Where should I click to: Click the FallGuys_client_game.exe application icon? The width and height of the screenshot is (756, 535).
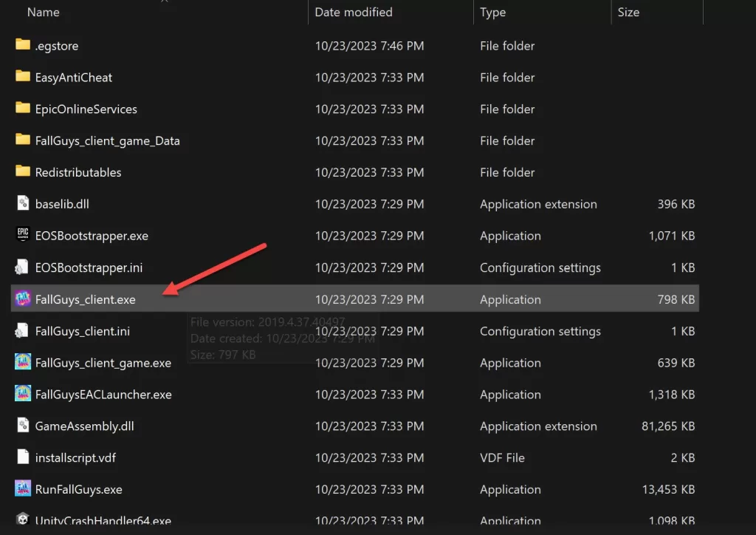[x=23, y=362]
